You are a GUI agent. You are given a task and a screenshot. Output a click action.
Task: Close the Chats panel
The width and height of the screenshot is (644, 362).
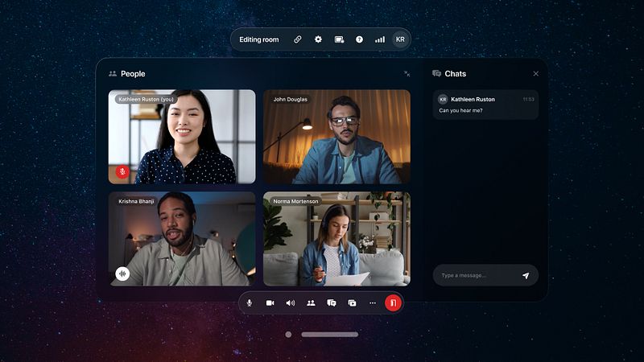535,73
